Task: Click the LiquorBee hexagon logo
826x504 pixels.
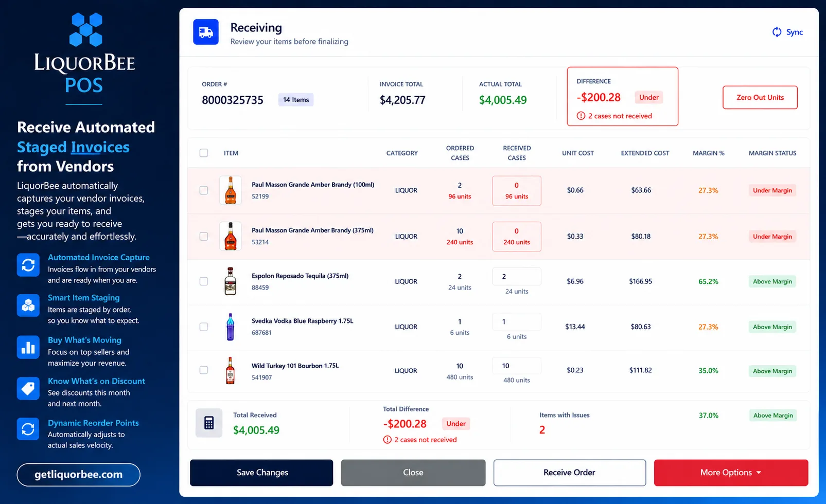Action: (86, 29)
